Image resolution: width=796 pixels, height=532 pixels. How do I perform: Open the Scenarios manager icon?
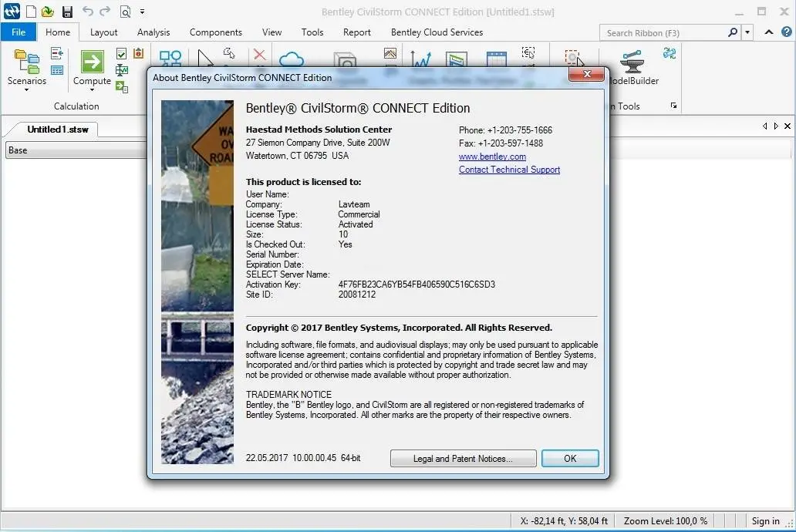pos(27,61)
